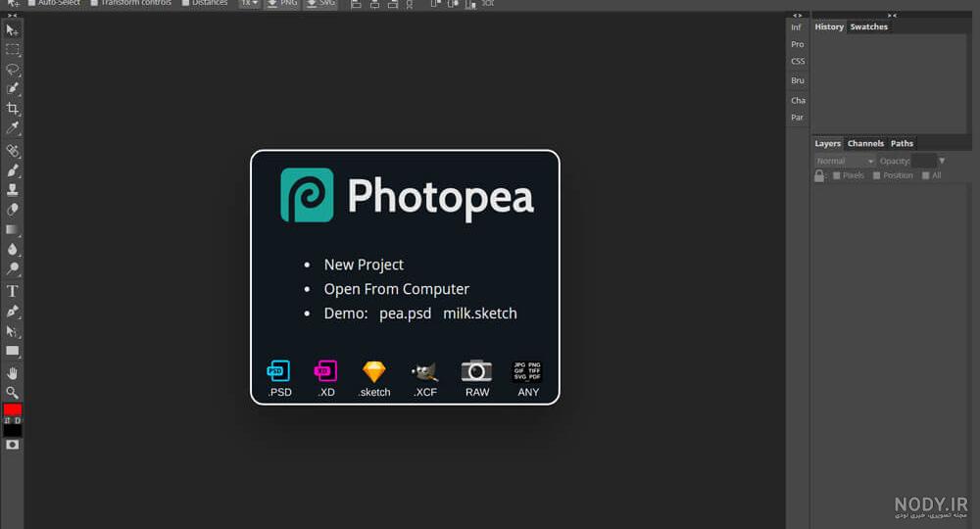Enable the Auto-Select checkbox

coord(31,3)
